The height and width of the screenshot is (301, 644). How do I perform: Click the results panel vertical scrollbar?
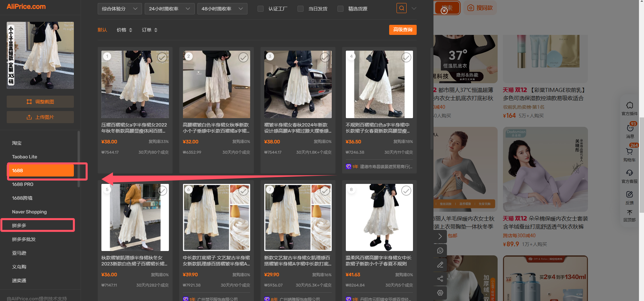coord(431,99)
